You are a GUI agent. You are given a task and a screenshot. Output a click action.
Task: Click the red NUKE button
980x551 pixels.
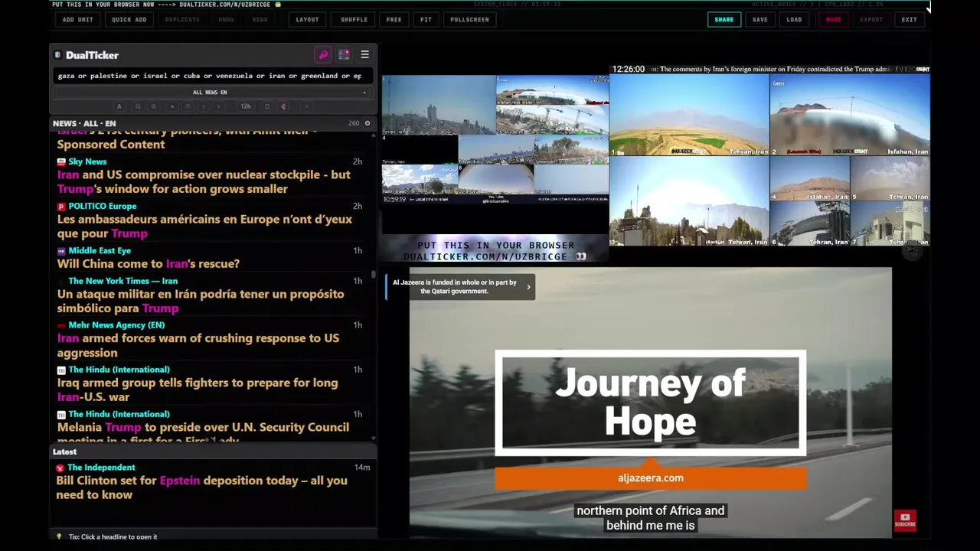click(833, 19)
